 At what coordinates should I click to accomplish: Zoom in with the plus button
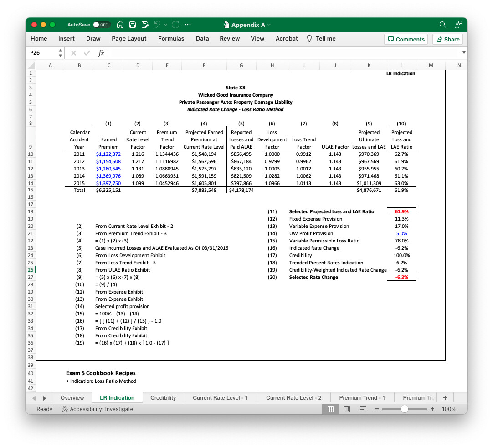click(x=432, y=409)
